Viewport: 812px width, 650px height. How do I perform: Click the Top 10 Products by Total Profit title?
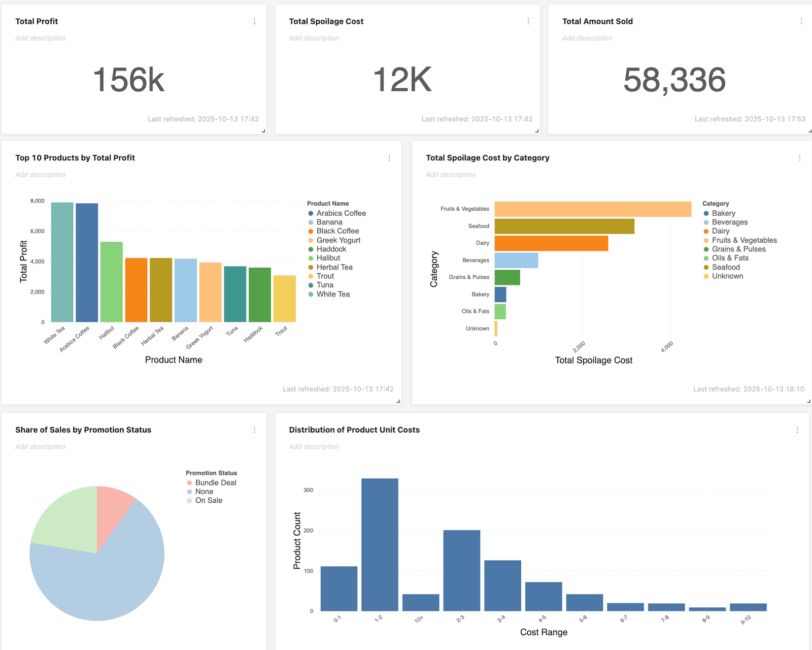coord(75,158)
